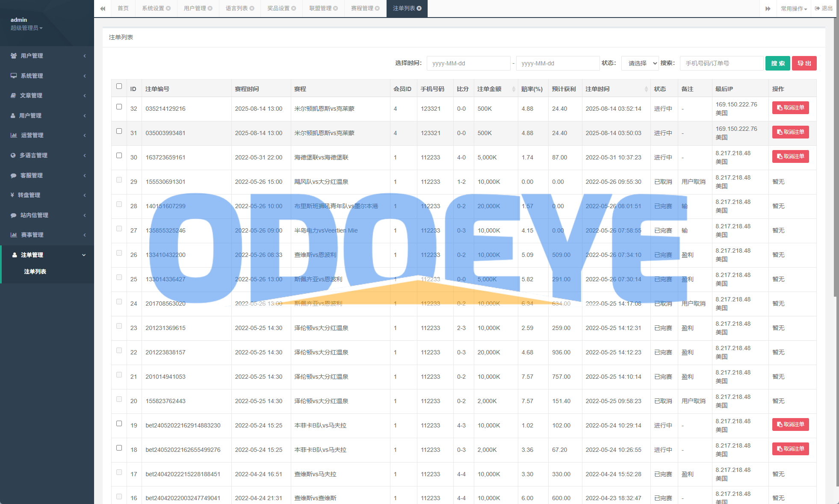This screenshot has width=839, height=504.
Task: Click the green 搜索 button
Action: [x=777, y=63]
